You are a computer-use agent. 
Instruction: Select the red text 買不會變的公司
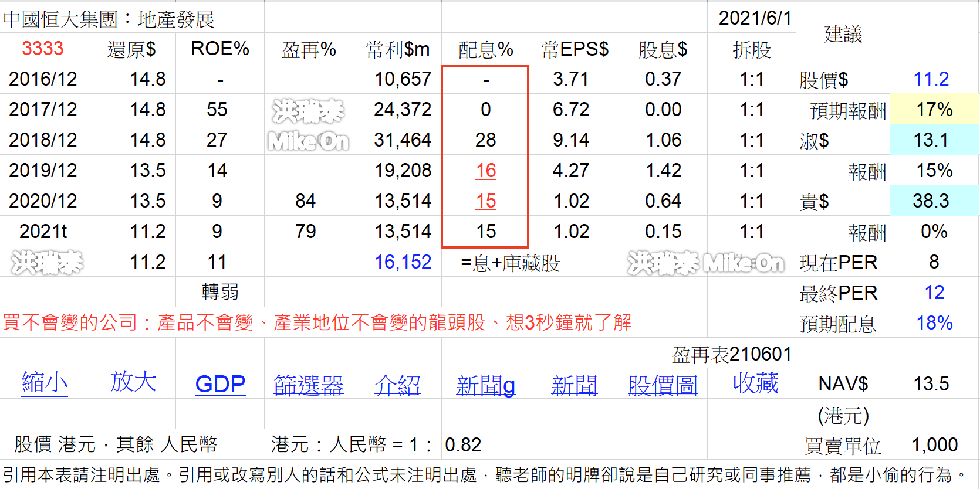pos(70,322)
